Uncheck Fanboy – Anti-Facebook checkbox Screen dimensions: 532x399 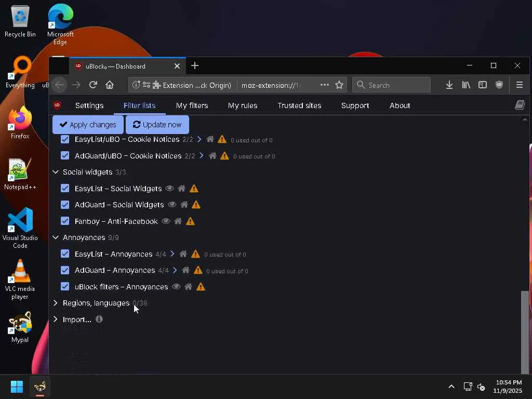pyautogui.click(x=65, y=221)
